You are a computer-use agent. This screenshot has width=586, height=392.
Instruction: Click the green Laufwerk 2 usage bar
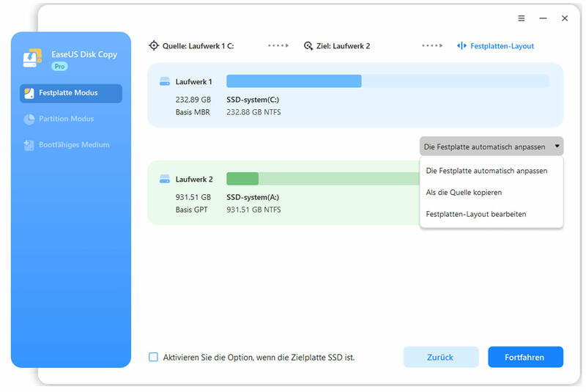(242, 179)
